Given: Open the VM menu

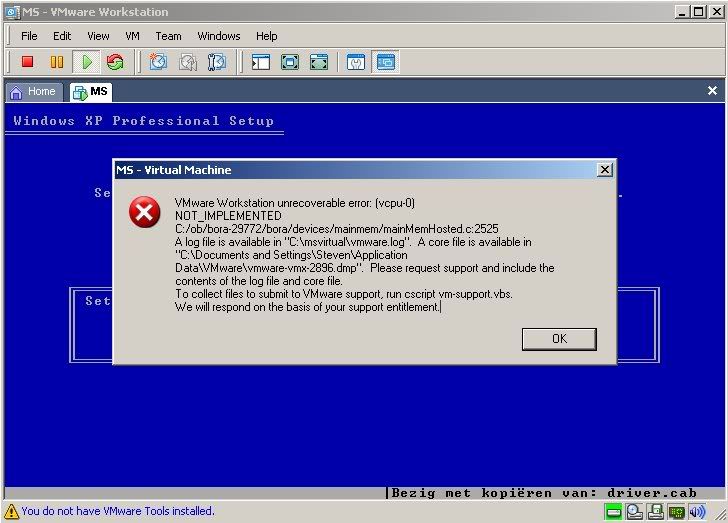Looking at the screenshot, I should click(x=132, y=36).
